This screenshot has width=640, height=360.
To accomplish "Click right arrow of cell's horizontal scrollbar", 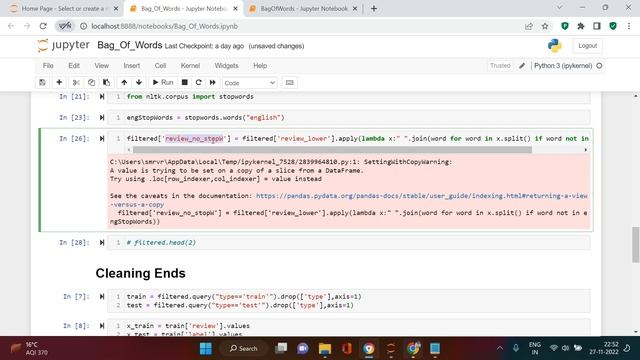I will 585,150.
